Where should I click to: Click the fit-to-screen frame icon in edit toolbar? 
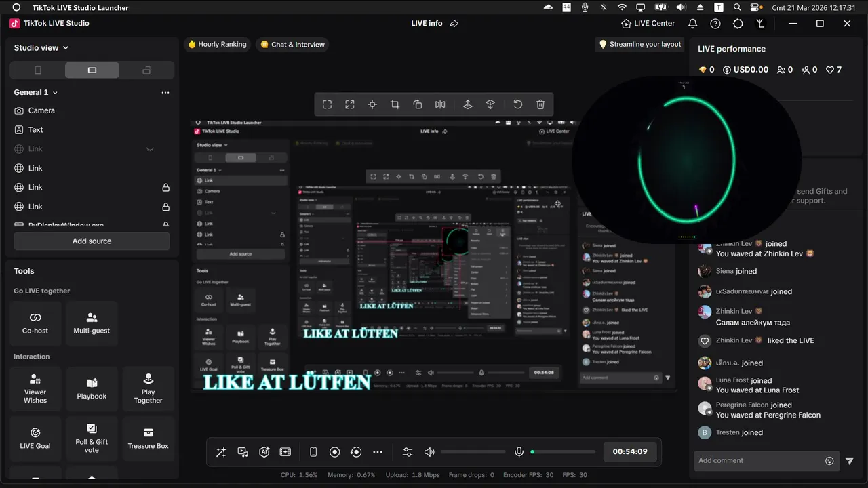click(x=327, y=104)
